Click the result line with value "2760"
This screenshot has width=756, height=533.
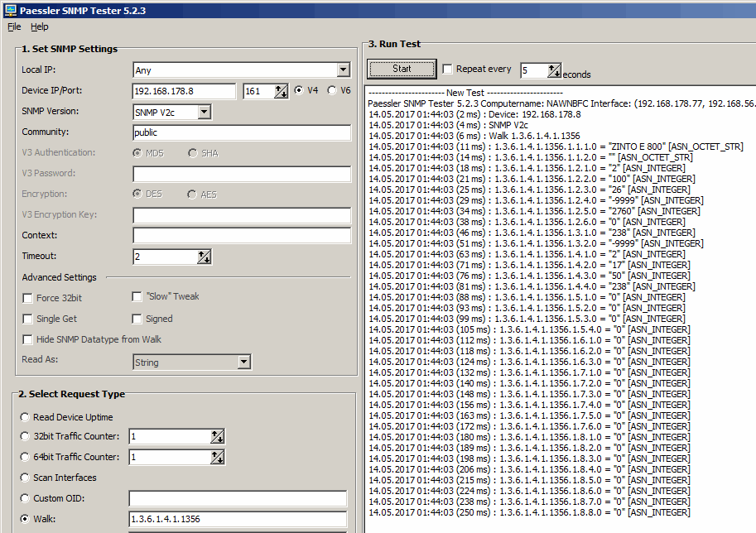[534, 211]
